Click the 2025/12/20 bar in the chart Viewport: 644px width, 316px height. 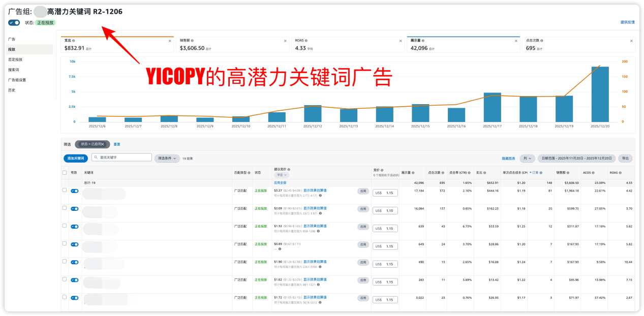coord(600,94)
